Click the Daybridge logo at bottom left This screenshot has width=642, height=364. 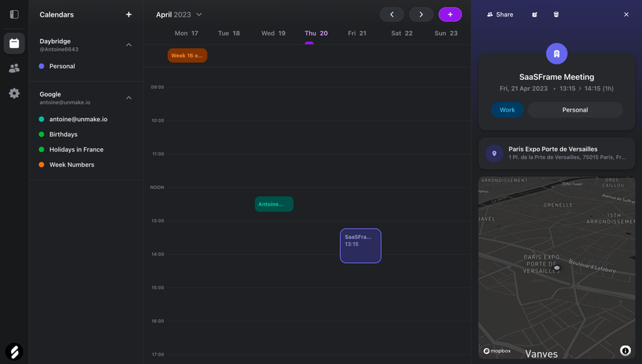click(x=14, y=352)
